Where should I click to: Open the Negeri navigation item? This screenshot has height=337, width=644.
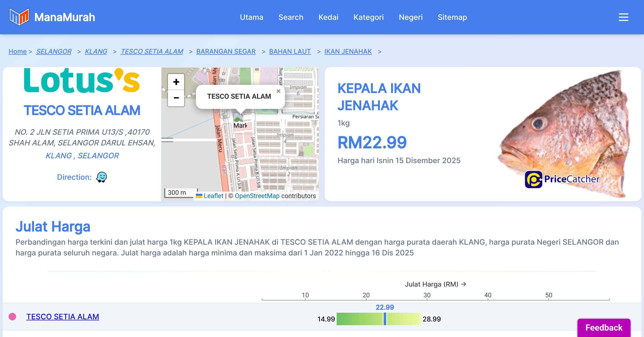click(411, 17)
